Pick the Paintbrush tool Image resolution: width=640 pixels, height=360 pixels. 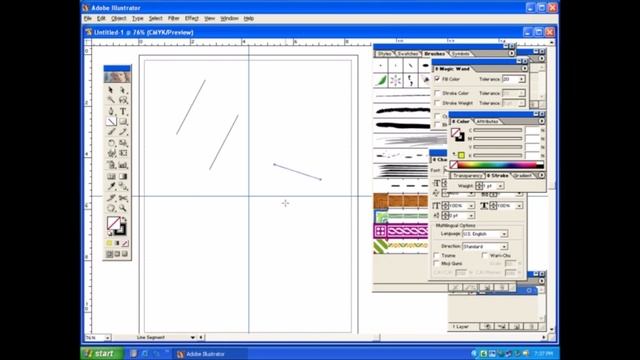111,132
